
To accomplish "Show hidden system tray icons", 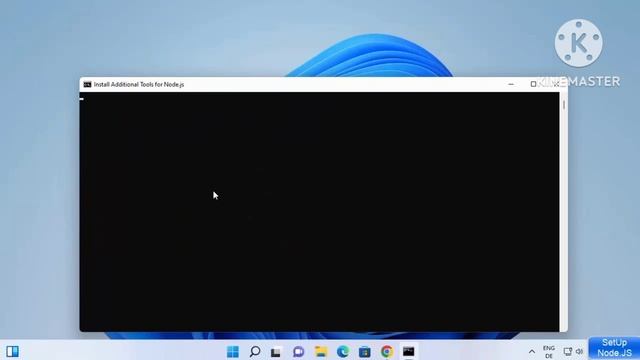I will [531, 351].
